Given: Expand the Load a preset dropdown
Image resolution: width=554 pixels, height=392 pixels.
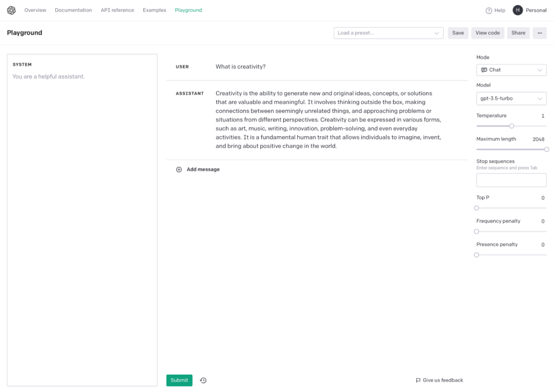Looking at the screenshot, I should click(x=436, y=33).
